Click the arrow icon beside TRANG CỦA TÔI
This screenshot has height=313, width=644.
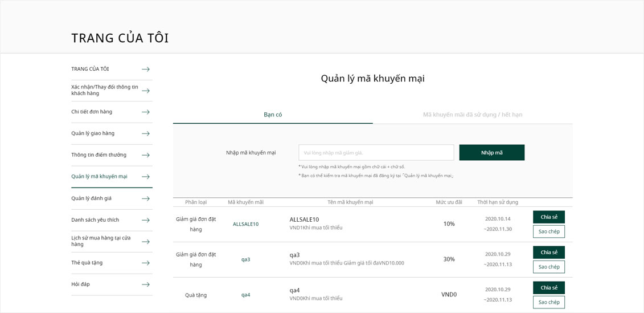pyautogui.click(x=146, y=69)
